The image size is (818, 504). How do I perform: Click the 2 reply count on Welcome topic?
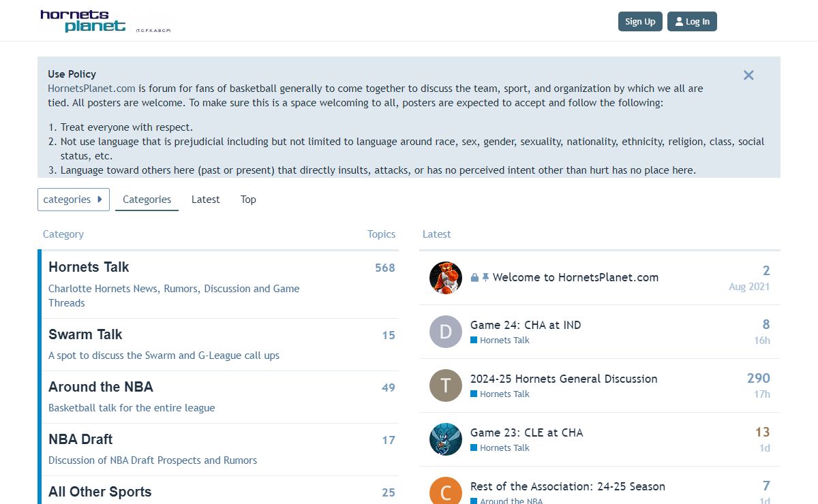(766, 270)
